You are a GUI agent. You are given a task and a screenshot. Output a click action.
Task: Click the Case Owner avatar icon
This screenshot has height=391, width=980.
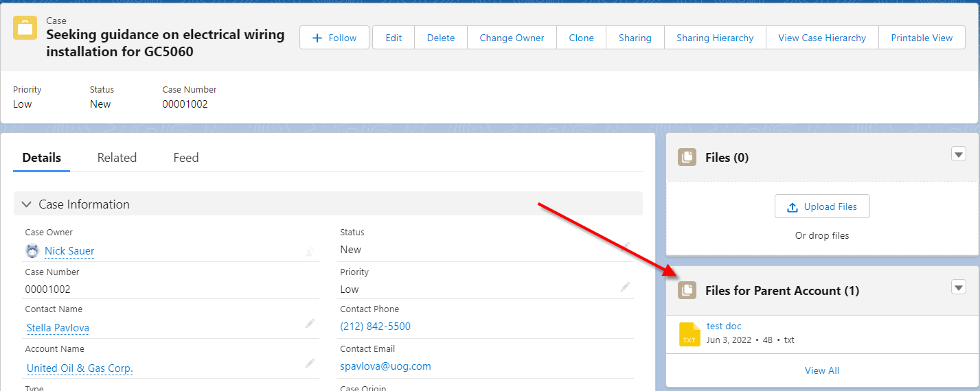pos(32,251)
